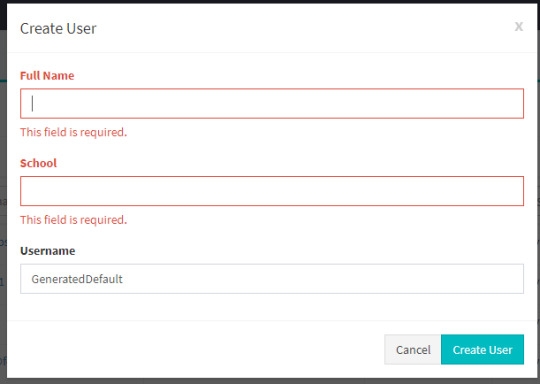Click the Username label
540x384 pixels.
pyautogui.click(x=48, y=251)
